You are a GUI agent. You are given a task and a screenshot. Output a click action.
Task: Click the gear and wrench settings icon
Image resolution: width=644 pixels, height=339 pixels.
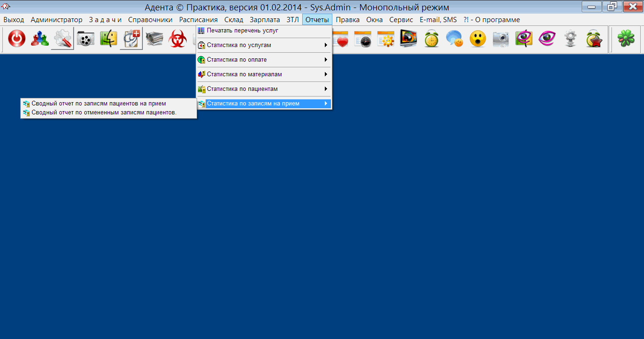pyautogui.click(x=63, y=39)
